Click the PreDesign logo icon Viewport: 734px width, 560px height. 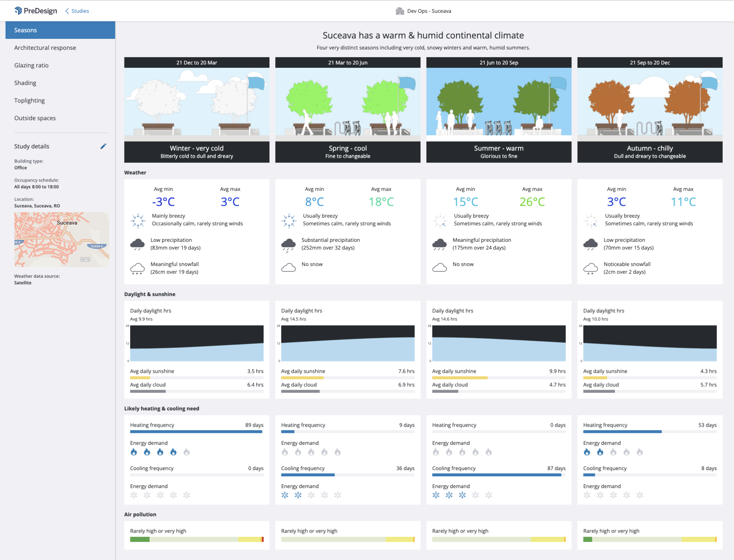click(18, 11)
